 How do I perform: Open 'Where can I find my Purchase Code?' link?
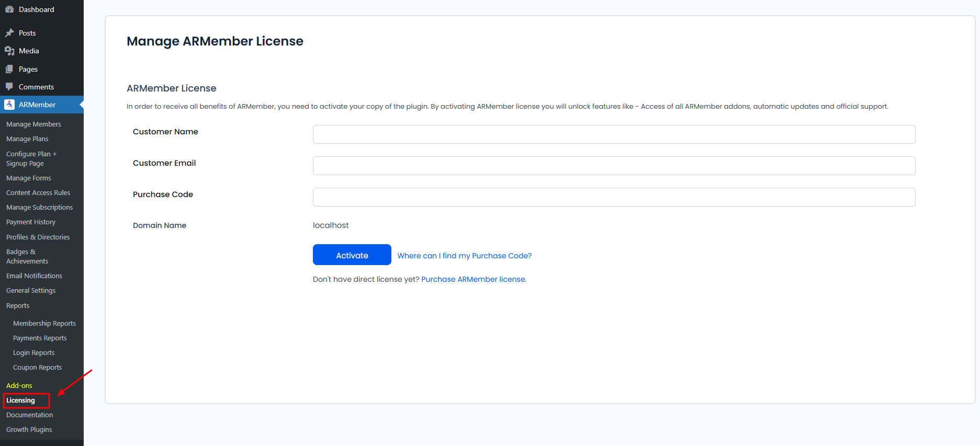(465, 256)
